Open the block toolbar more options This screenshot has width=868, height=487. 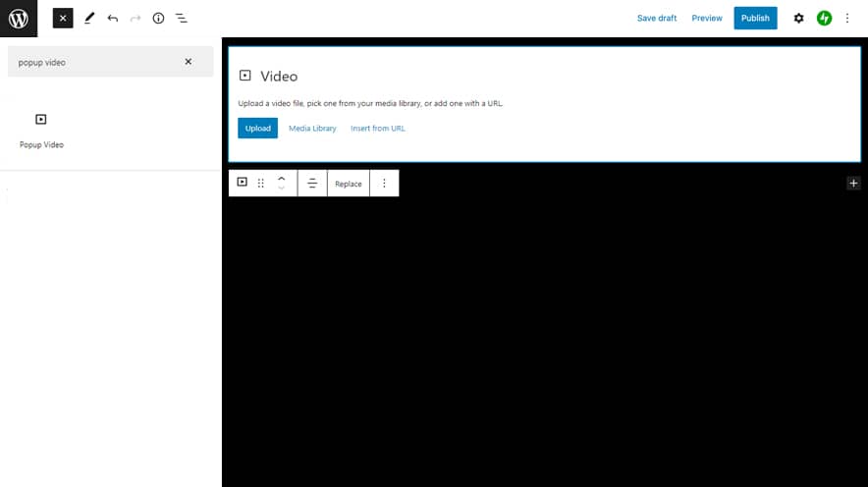384,184
